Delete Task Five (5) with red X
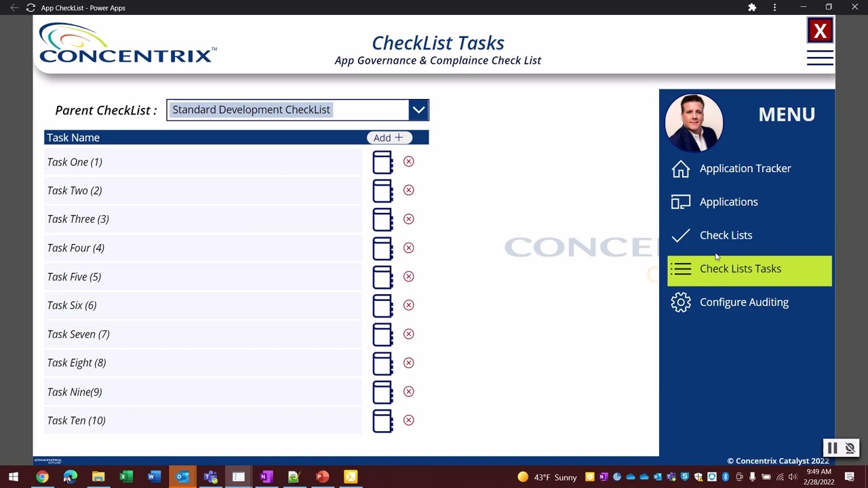This screenshot has height=488, width=868. [408, 277]
